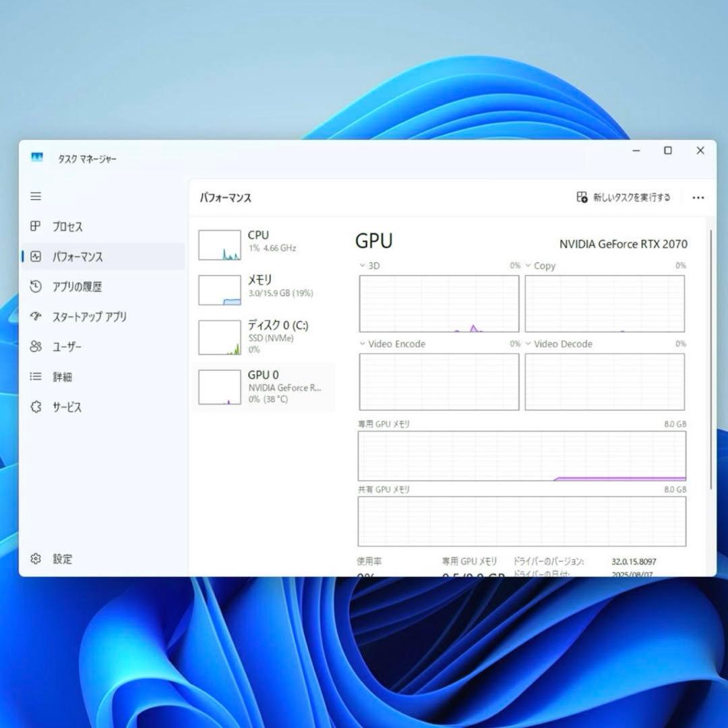Open the Copy graph type dropdown

coord(528,266)
